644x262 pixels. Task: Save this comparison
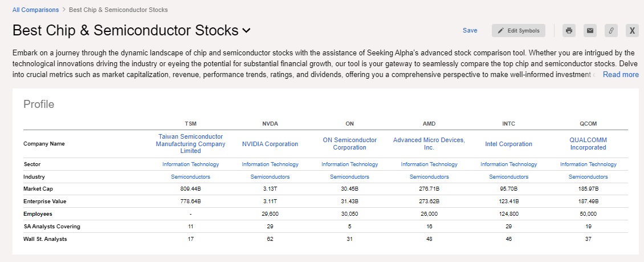click(x=470, y=30)
